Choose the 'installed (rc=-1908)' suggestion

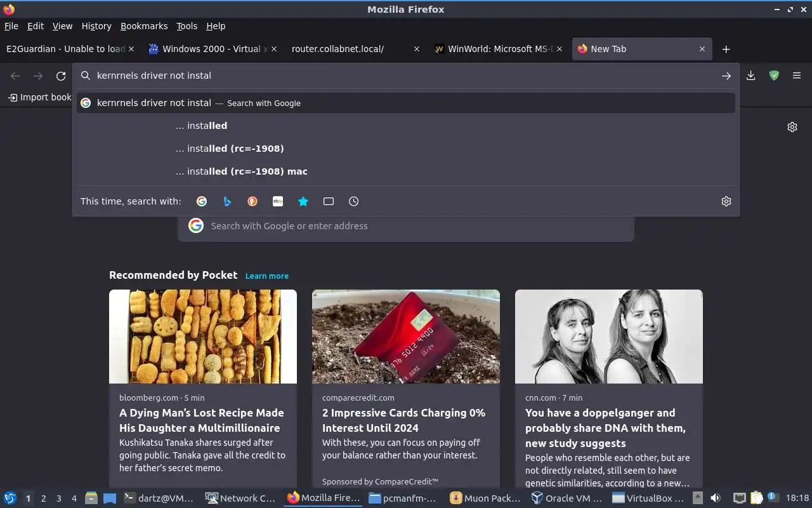[x=406, y=149]
